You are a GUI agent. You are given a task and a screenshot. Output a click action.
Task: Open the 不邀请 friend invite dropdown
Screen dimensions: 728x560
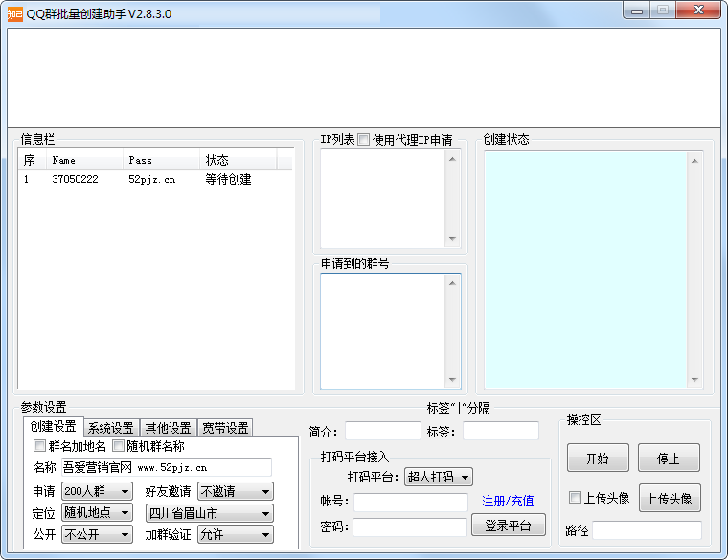tap(235, 492)
